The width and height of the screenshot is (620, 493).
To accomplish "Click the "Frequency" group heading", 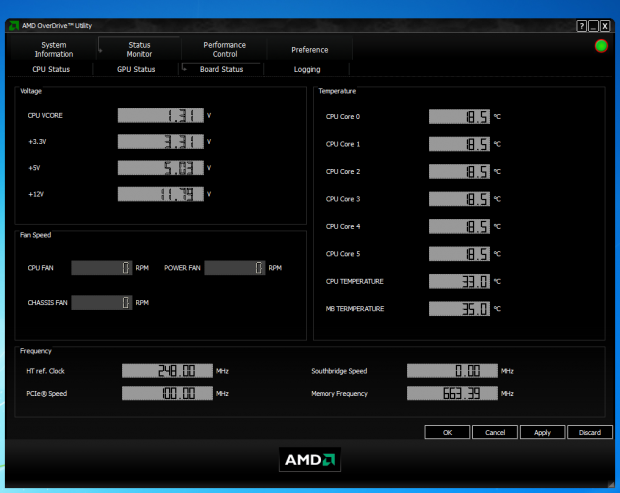I will pyautogui.click(x=36, y=351).
